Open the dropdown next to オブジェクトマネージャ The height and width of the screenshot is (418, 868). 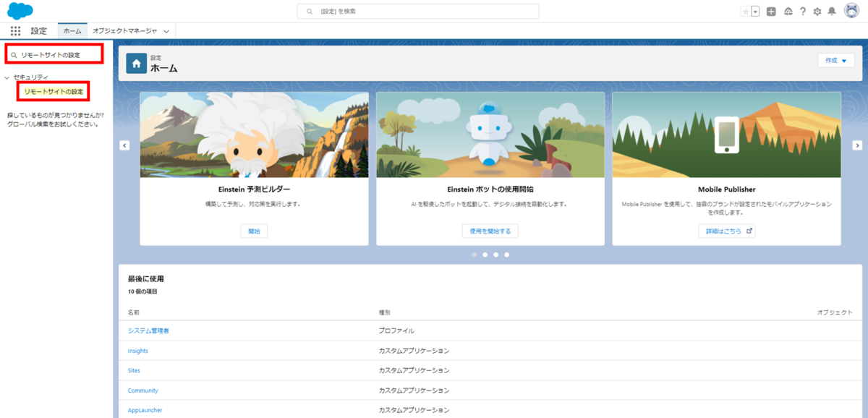click(x=166, y=32)
